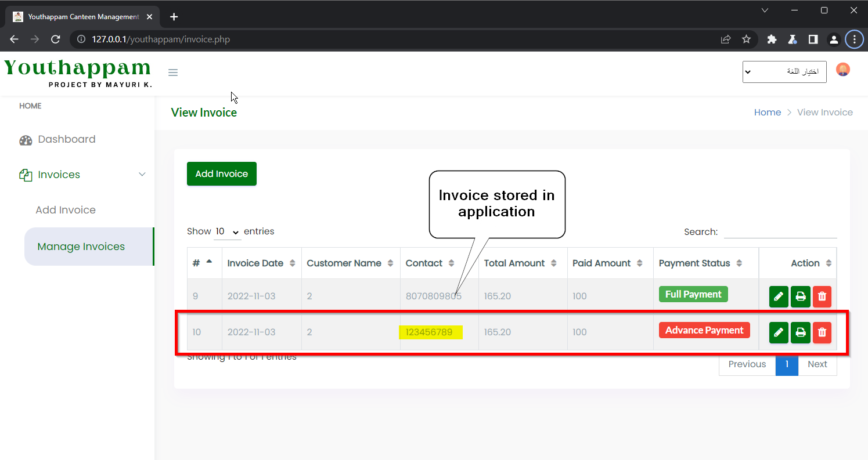Viewport: 868px width, 460px height.
Task: Click contact number 8070809805
Action: point(434,296)
